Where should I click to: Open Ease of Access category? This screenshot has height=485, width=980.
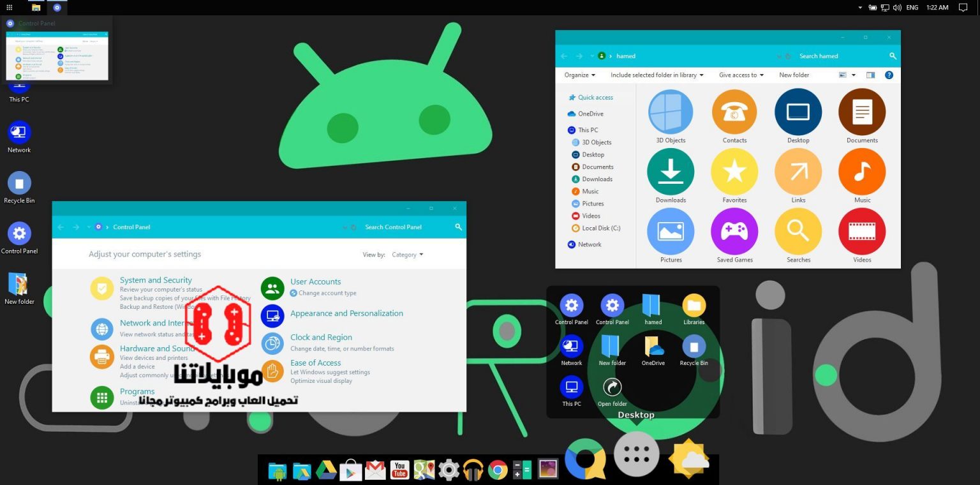[x=315, y=362]
